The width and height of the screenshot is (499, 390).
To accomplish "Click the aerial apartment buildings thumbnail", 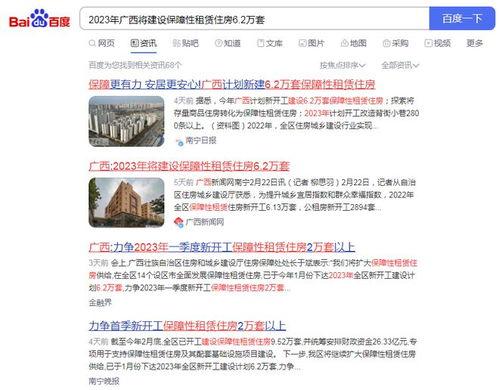I will coord(126,121).
